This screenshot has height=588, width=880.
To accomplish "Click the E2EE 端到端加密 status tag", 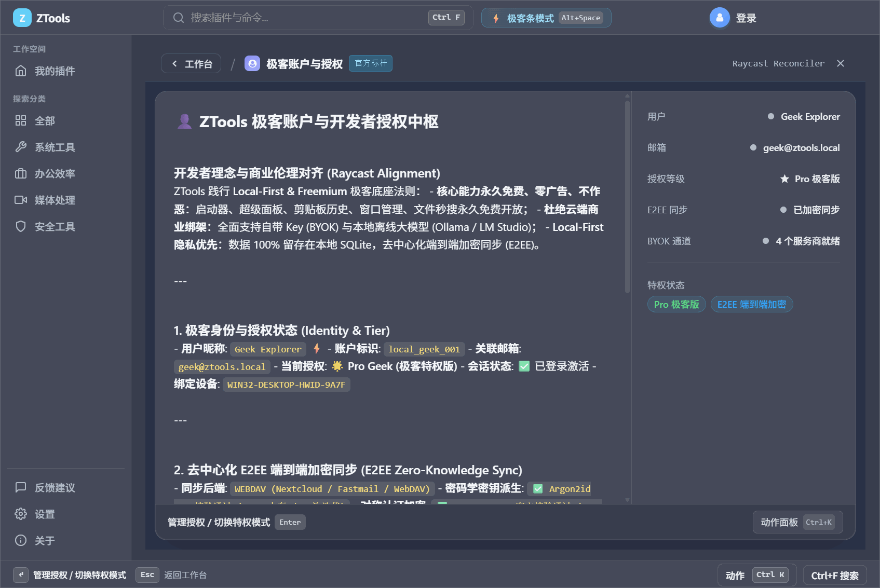I will [752, 304].
